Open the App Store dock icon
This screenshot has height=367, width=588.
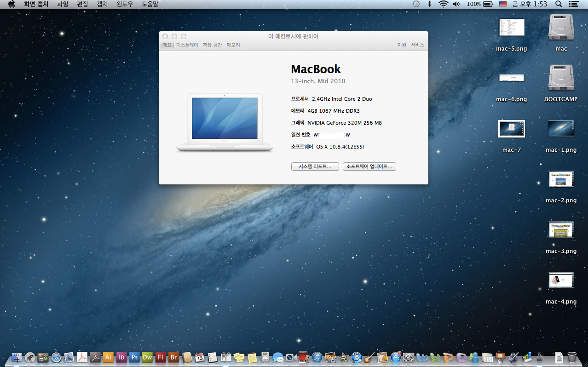(x=396, y=357)
